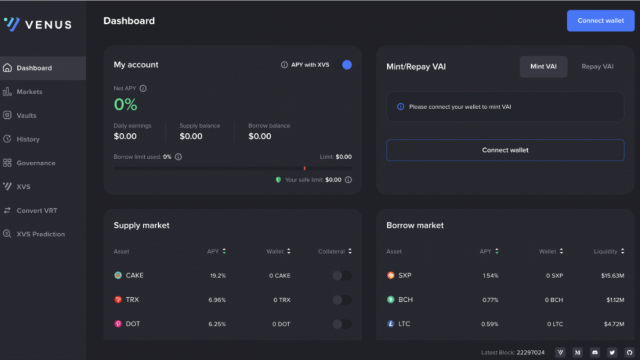Click the SXP token icon
Viewport: 640px width, 360px height.
point(391,275)
